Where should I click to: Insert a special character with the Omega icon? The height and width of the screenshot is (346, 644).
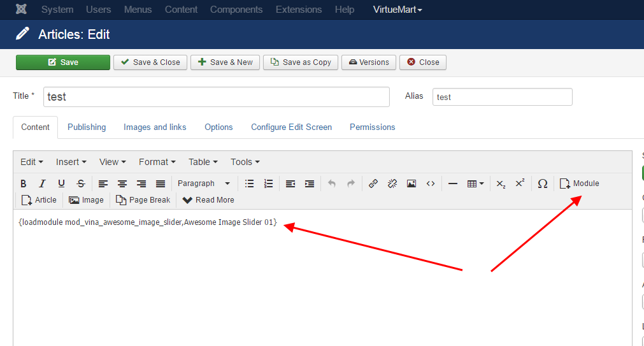click(x=543, y=184)
